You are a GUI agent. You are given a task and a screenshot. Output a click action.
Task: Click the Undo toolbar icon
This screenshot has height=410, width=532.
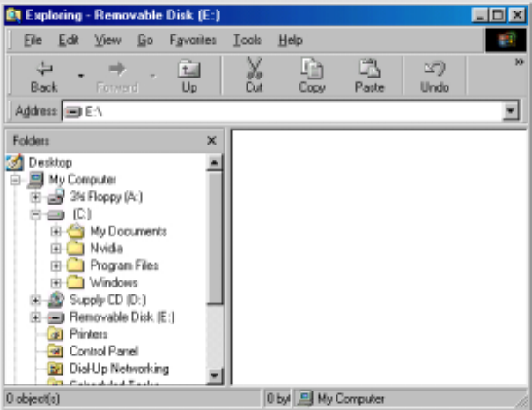click(x=434, y=68)
